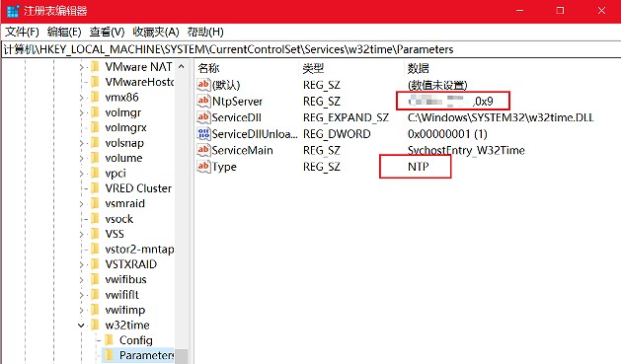Viewport: 621px width, 364px height.
Task: Expand the volsnap tree node
Action: (81, 143)
